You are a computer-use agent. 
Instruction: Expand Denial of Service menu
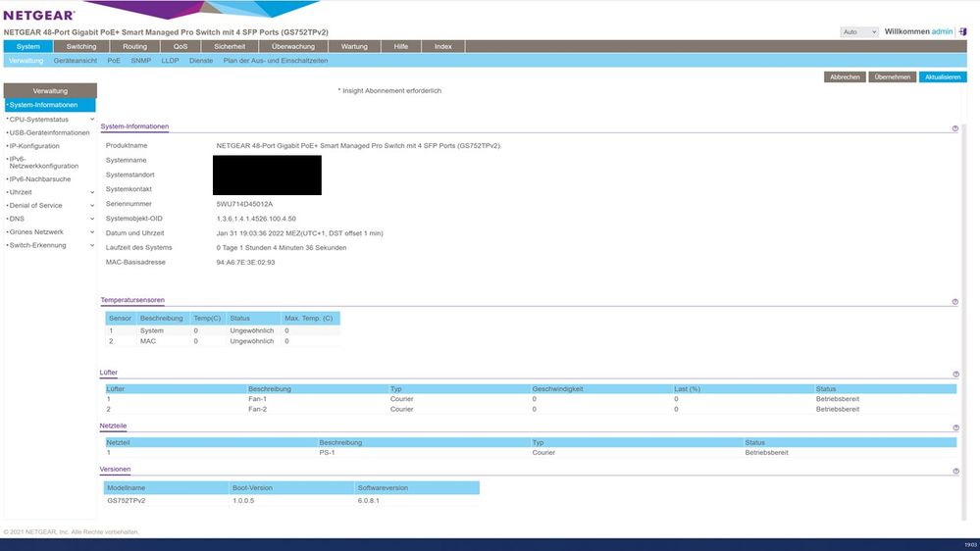(92, 206)
